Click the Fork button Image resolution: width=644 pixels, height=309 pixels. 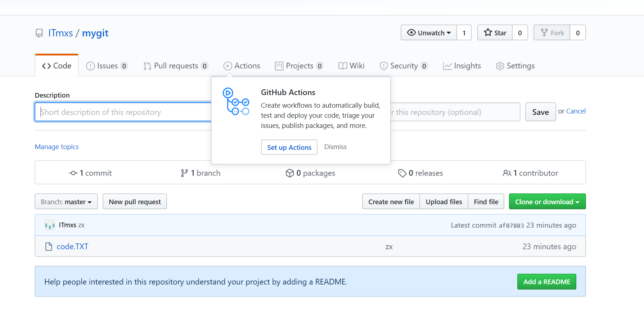tap(552, 33)
